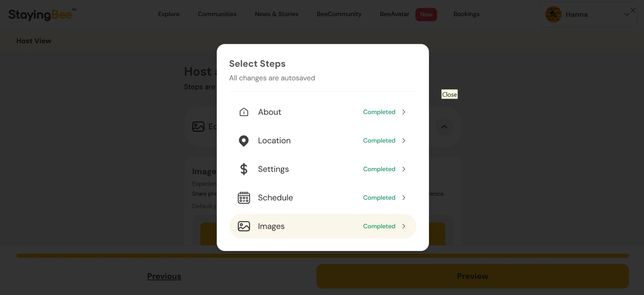
Task: Select the Settings Completed status label
Action: point(379,169)
